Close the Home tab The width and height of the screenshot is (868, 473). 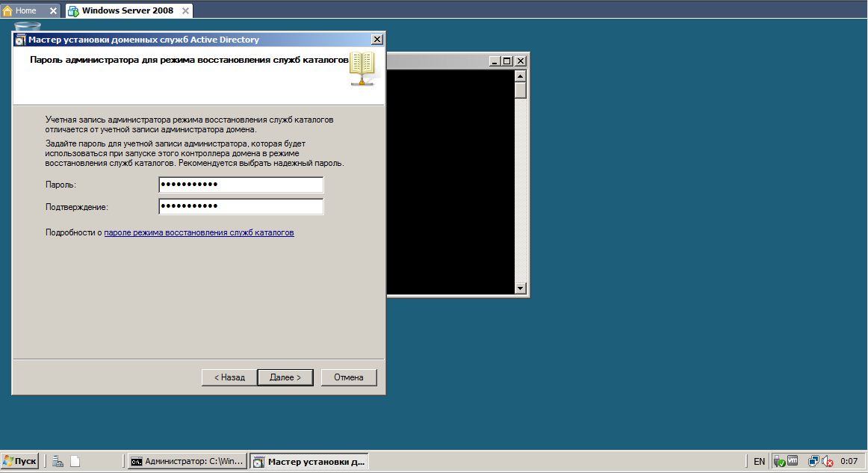point(53,10)
